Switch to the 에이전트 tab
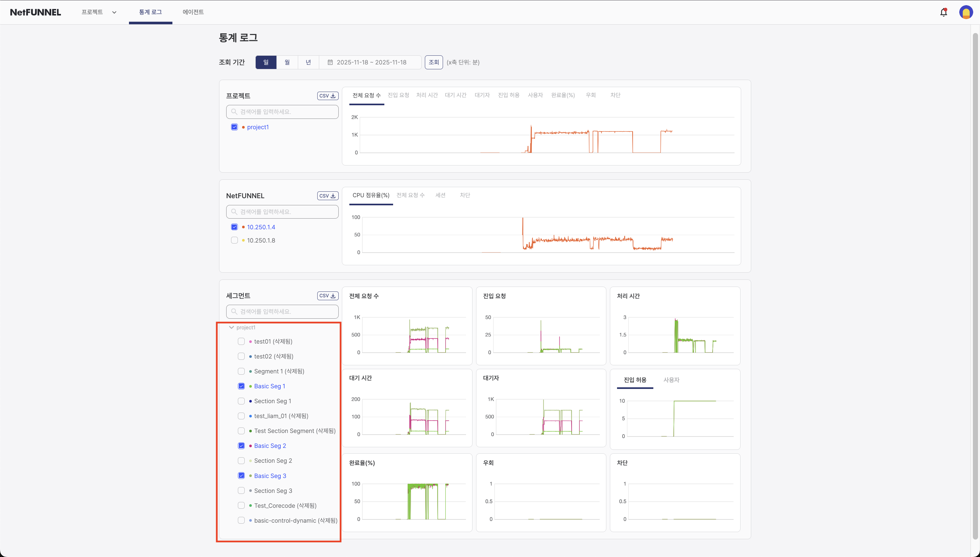The height and width of the screenshot is (557, 980). 193,12
